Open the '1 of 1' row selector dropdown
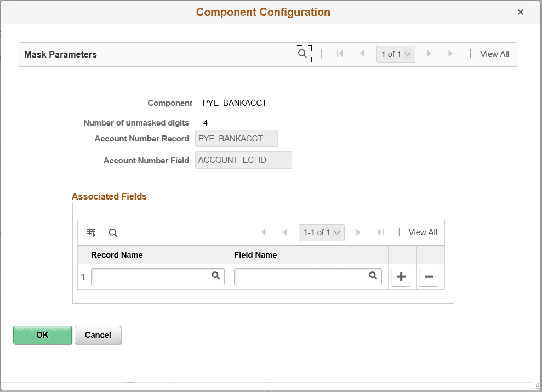The height and width of the screenshot is (392, 542). point(396,54)
